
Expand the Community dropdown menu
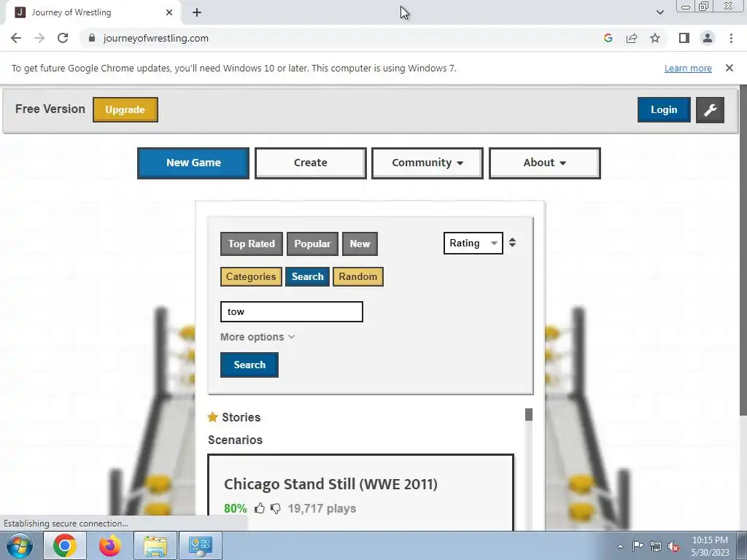[x=427, y=163]
